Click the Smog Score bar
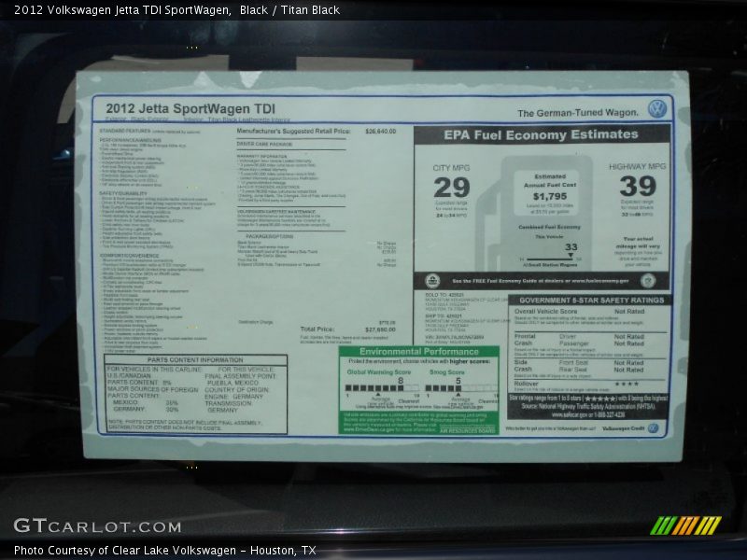Screen dimensions: 747x560 coord(460,388)
